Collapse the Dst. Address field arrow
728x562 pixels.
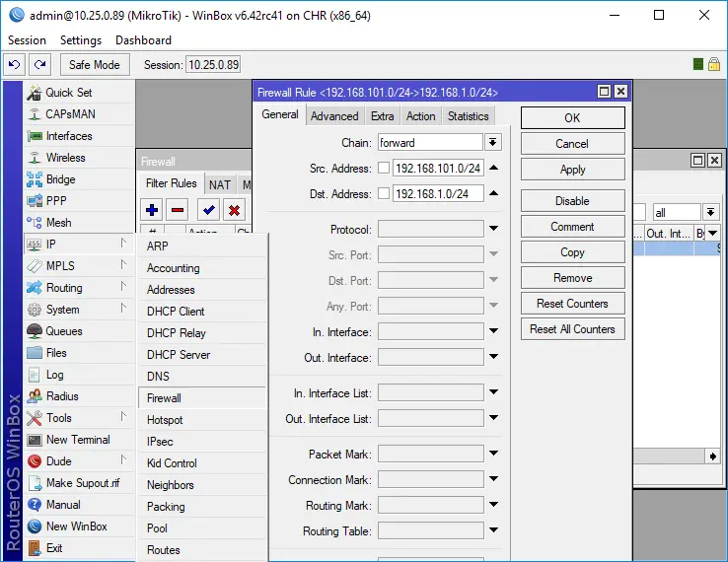point(493,193)
